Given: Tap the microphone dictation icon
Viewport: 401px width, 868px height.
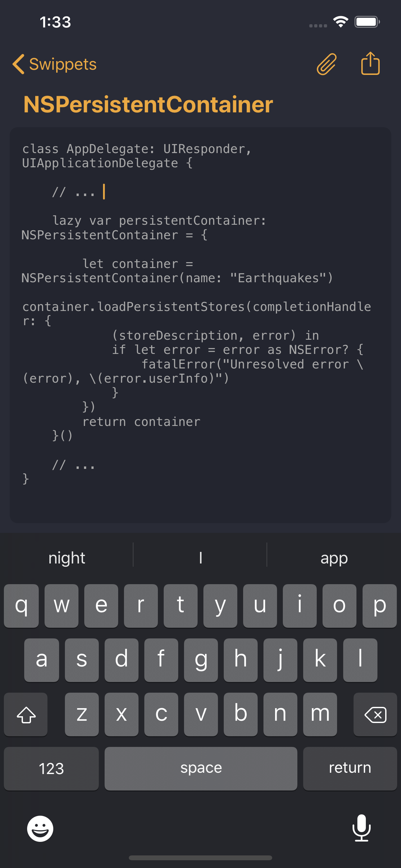Looking at the screenshot, I should 361,829.
